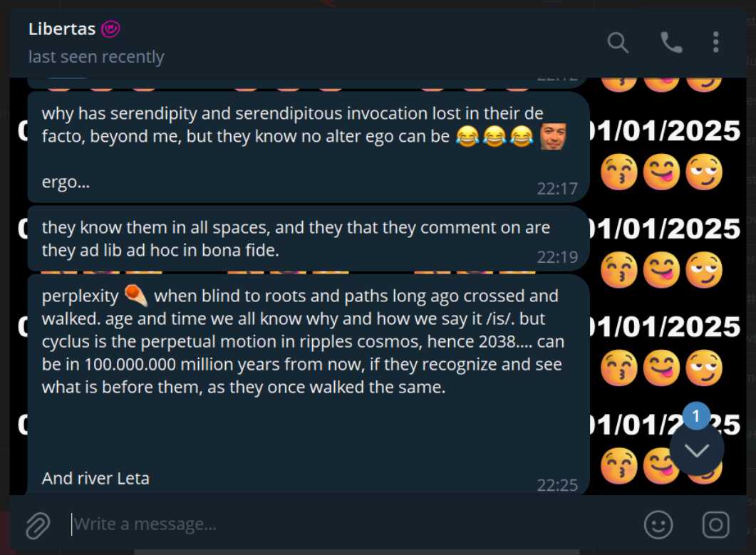Search within the Libertas chat

[x=618, y=43]
